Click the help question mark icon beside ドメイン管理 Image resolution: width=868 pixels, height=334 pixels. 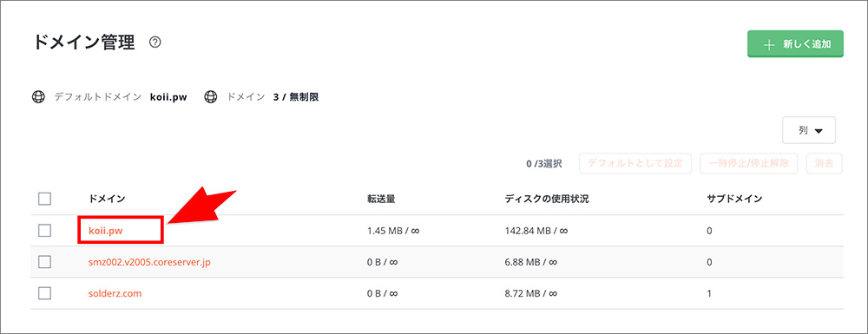tap(155, 43)
